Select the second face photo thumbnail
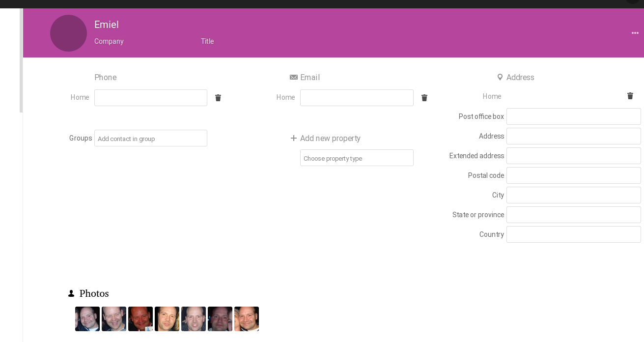The height and width of the screenshot is (342, 644). [x=114, y=319]
